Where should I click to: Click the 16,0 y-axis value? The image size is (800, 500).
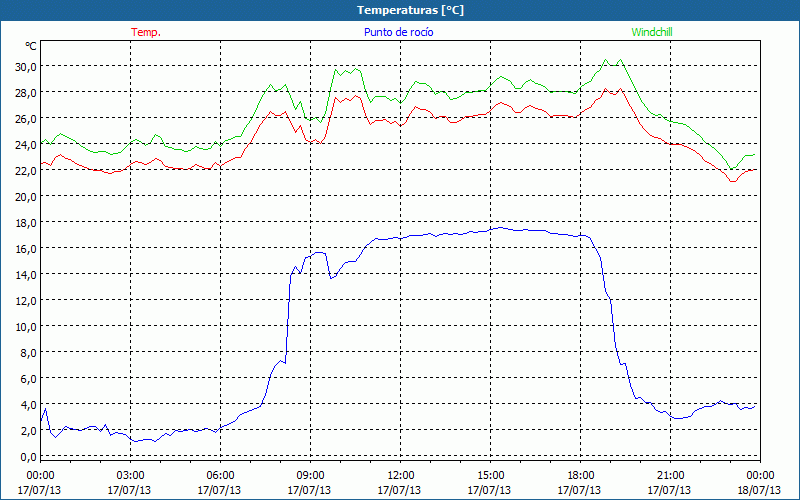pyautogui.click(x=26, y=249)
